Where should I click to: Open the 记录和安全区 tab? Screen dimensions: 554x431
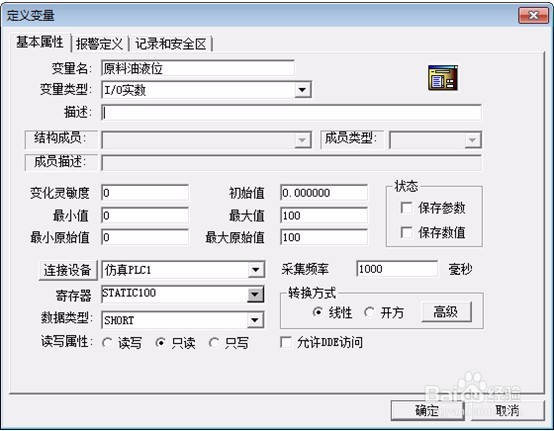[x=170, y=44]
